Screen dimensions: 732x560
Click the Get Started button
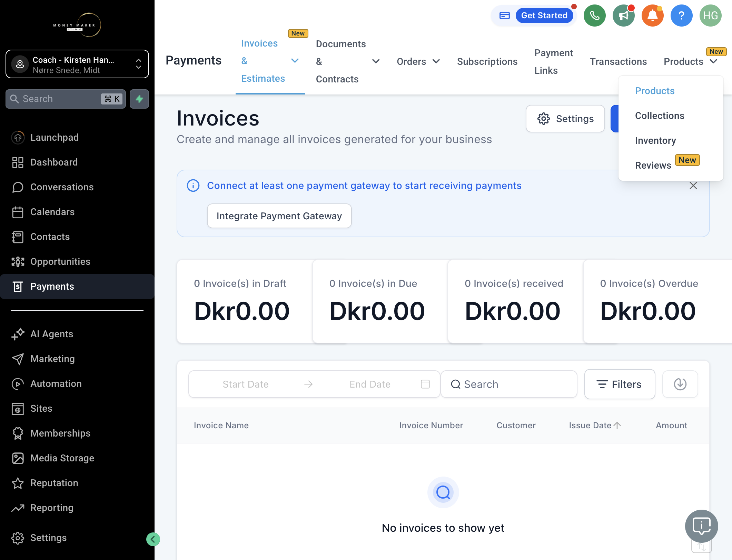pos(544,16)
